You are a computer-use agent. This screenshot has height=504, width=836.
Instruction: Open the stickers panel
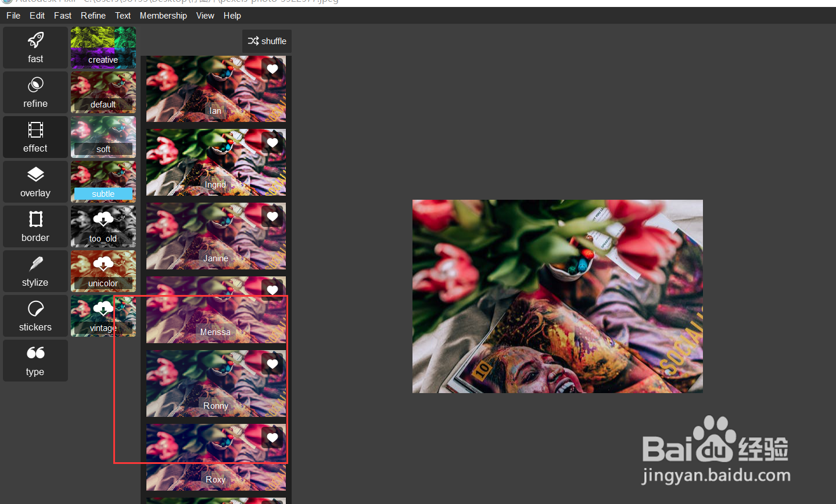click(35, 316)
